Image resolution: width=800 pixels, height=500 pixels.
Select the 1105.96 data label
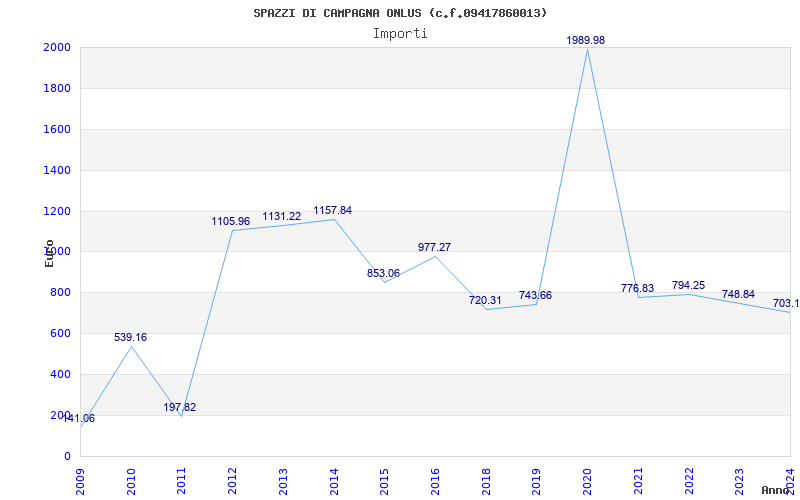(231, 221)
